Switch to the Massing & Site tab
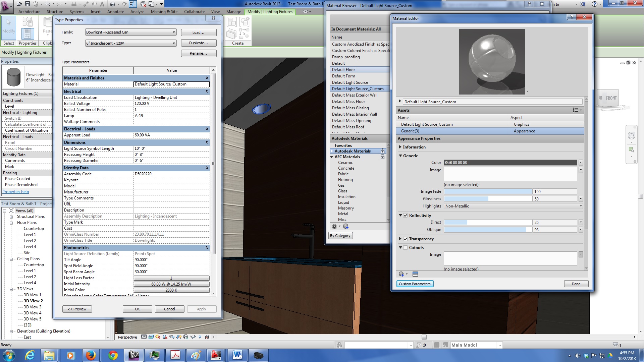This screenshot has width=644, height=362. point(164,11)
